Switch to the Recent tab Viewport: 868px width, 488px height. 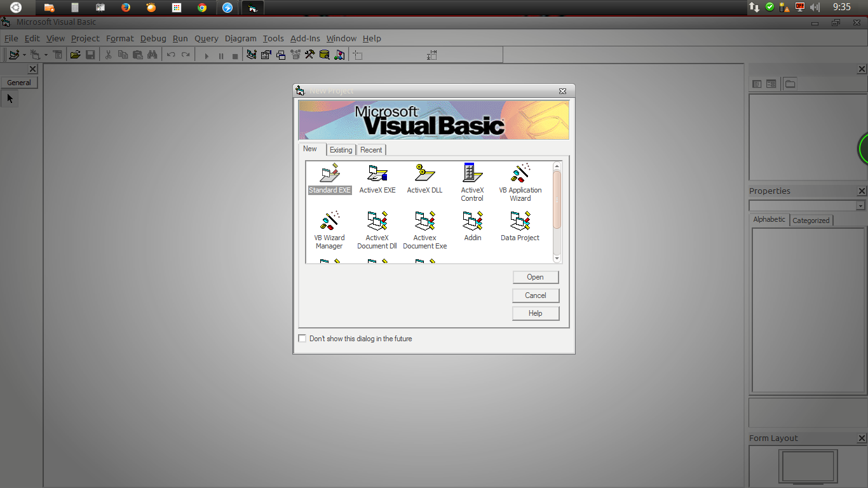pyautogui.click(x=371, y=150)
